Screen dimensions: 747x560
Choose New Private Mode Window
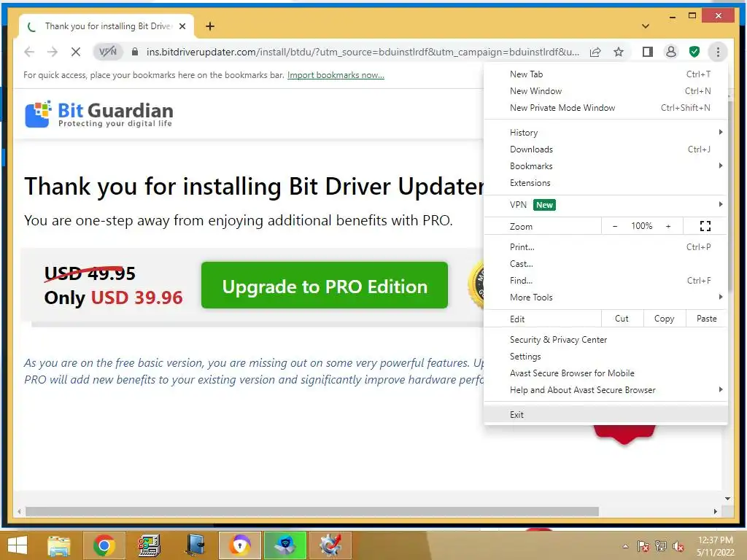605,108
